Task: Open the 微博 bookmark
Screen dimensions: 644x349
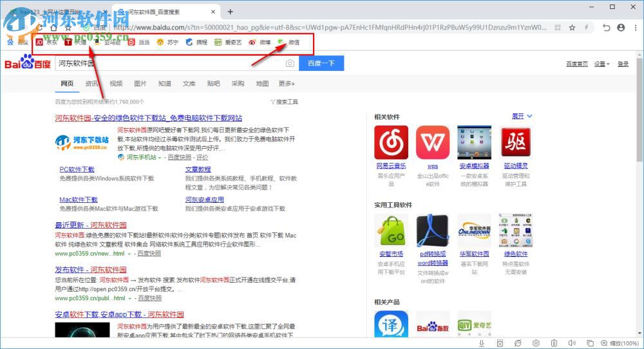Action: (260, 42)
